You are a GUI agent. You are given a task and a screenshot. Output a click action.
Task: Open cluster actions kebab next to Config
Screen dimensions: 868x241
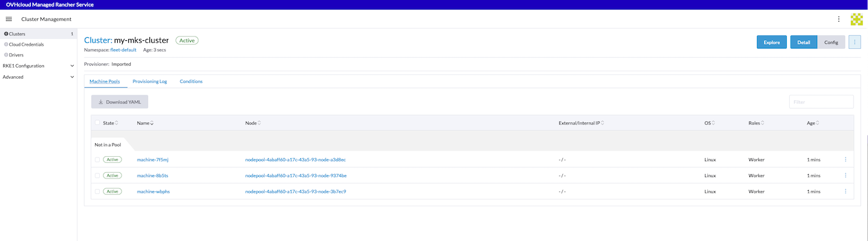(855, 42)
